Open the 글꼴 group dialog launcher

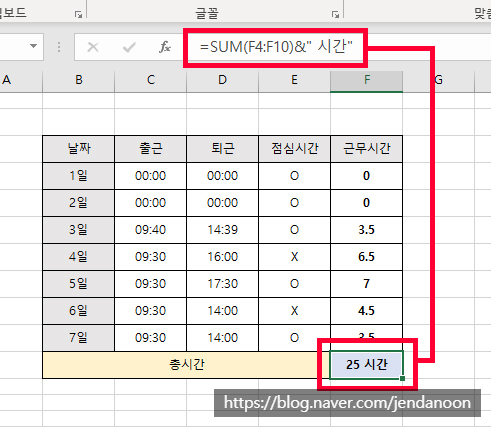[x=335, y=14]
